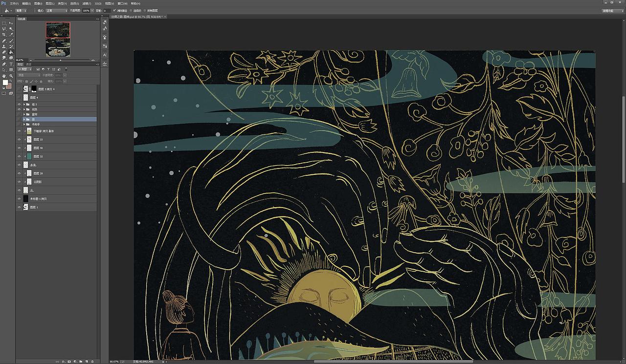Hide the 线条 group layer
The height and width of the screenshot is (364, 626).
pos(19,109)
